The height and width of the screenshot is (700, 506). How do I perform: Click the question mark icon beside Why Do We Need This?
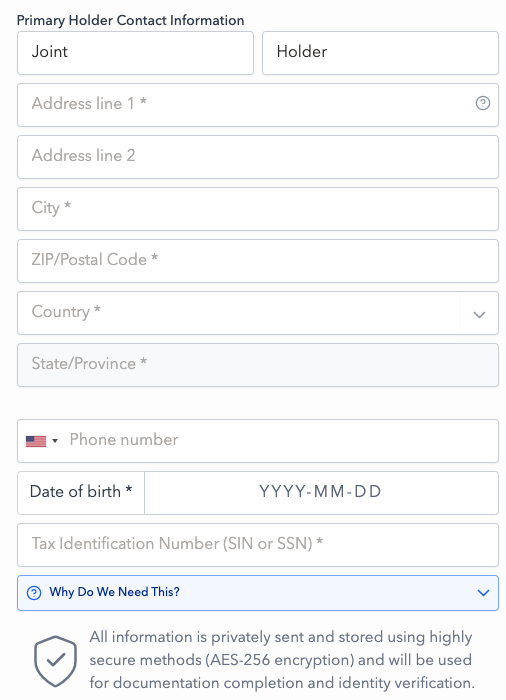point(34,593)
